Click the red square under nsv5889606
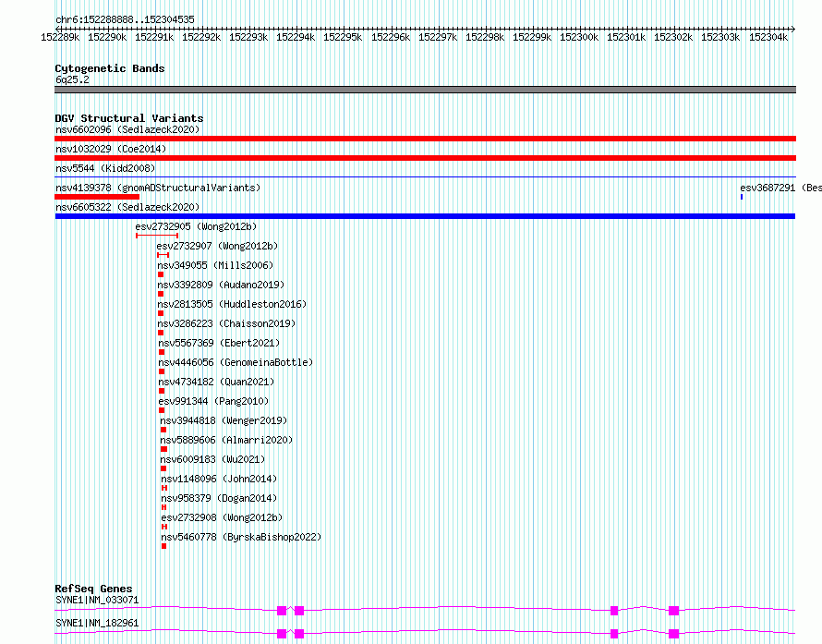 [x=164, y=449]
